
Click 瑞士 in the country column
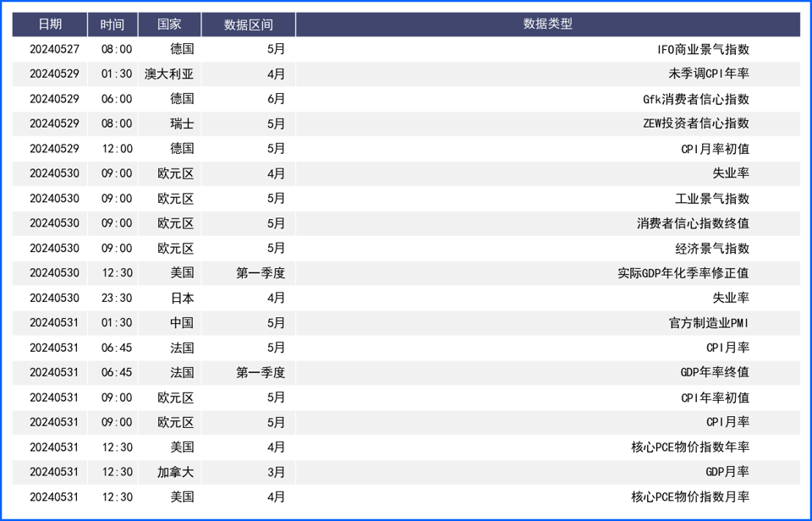(x=182, y=123)
